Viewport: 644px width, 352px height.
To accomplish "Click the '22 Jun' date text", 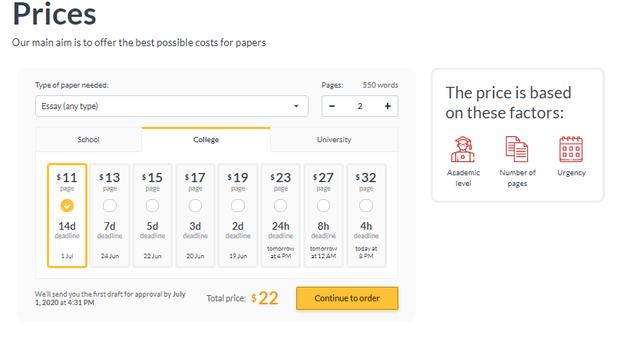I will click(x=153, y=256).
